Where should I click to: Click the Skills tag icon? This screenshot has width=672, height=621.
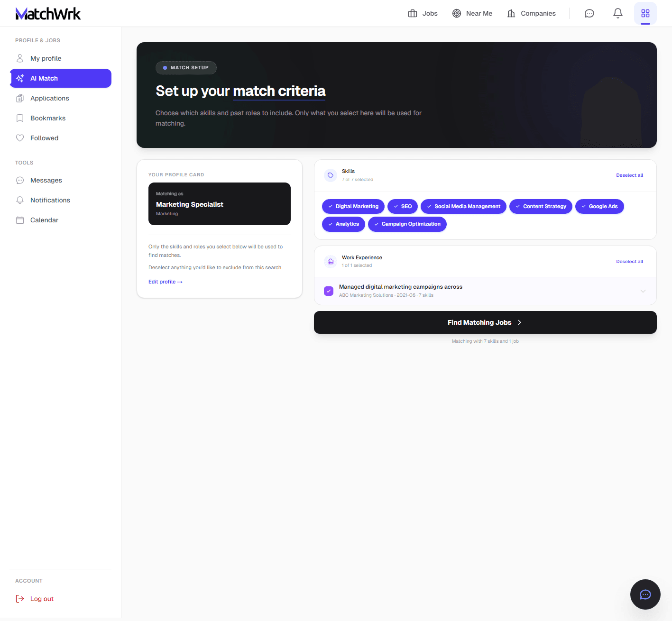pos(331,175)
